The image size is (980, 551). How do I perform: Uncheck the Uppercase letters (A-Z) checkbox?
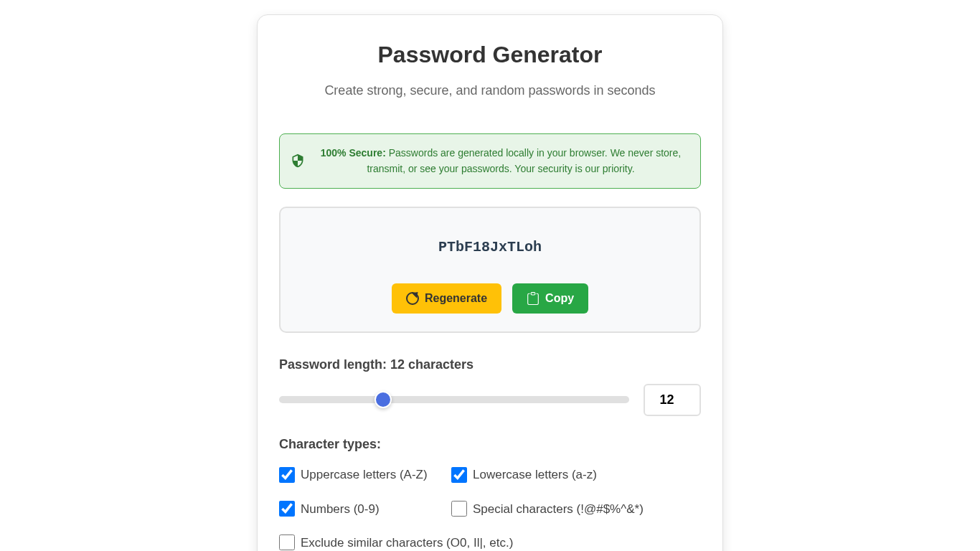pyautogui.click(x=287, y=475)
